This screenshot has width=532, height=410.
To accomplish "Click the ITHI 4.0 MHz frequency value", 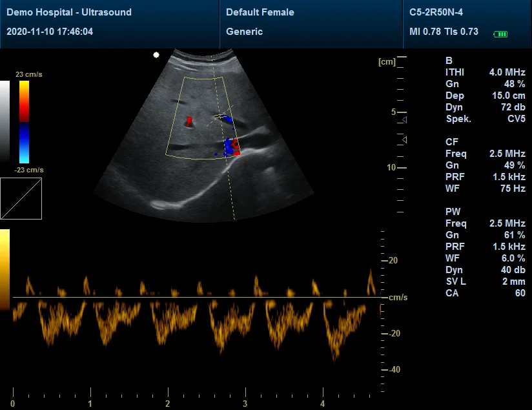I will (x=507, y=72).
